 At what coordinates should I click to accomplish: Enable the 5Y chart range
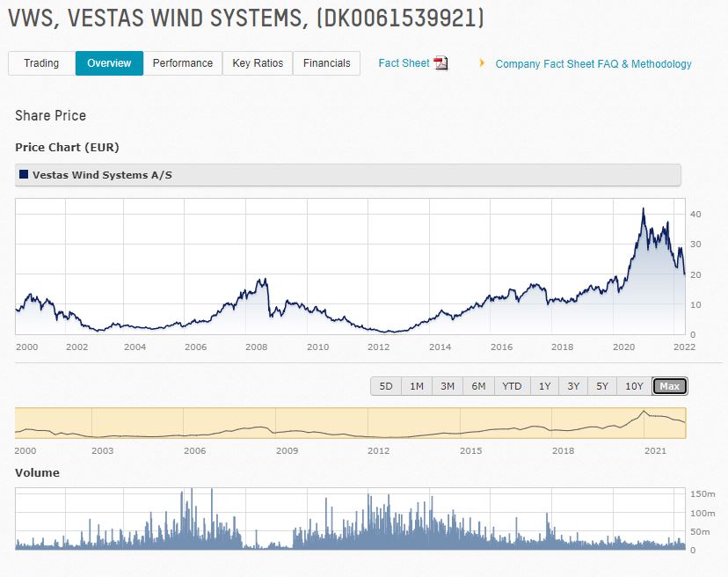coord(601,385)
